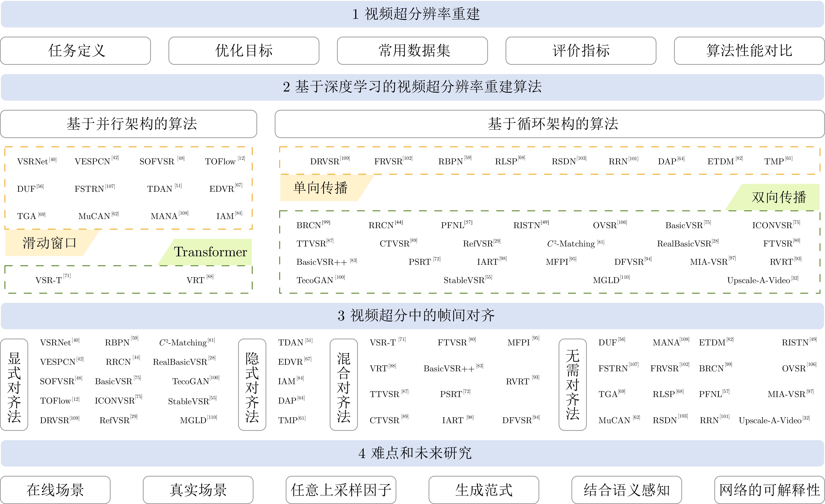Click the 任务定义 box

(75, 51)
